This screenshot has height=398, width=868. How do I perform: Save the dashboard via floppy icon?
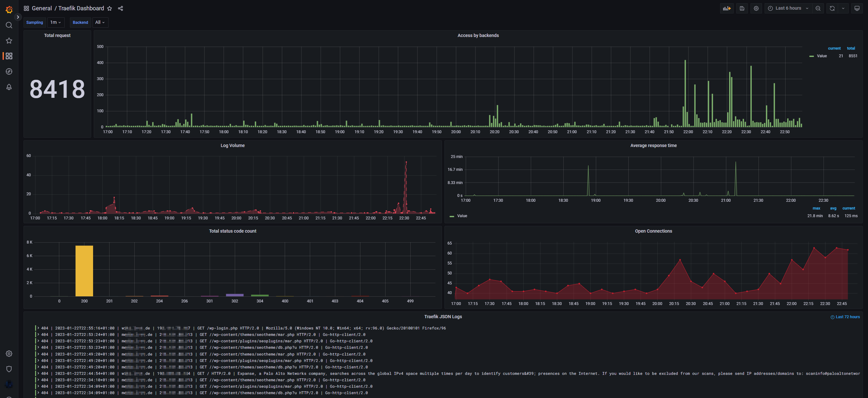742,8
